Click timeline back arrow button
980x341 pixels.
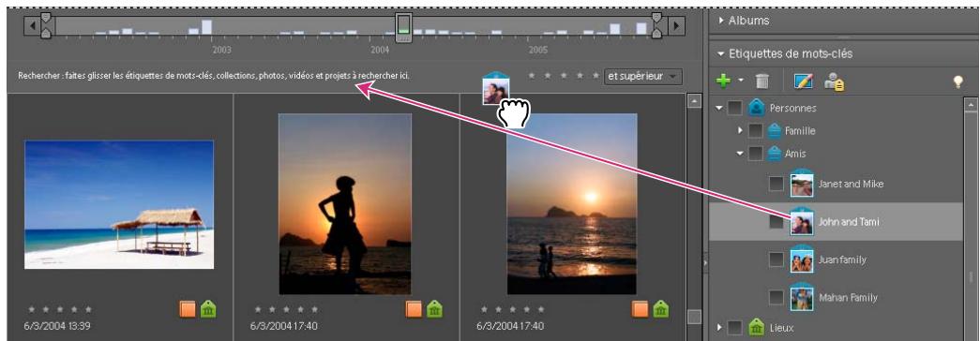[31, 25]
